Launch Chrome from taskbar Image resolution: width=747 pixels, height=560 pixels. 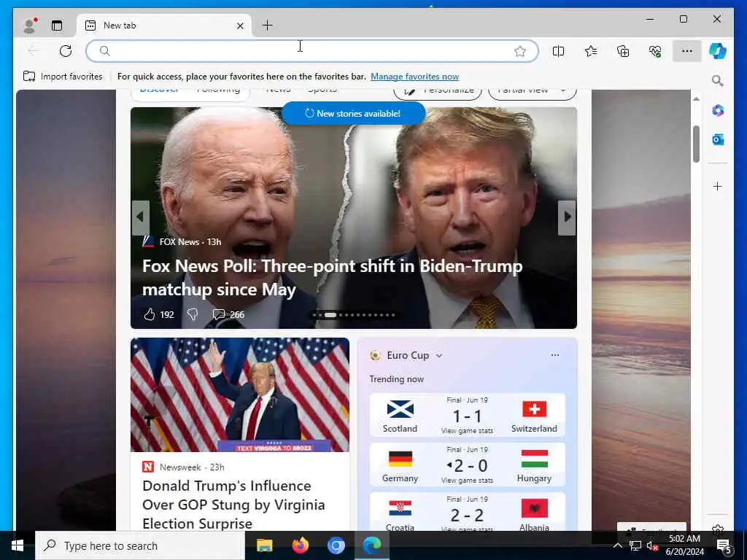click(x=336, y=545)
